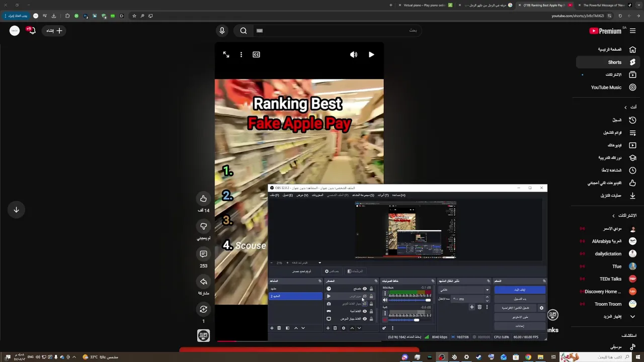Toggle visibility eye of browser source
The image size is (644, 362).
365,289
